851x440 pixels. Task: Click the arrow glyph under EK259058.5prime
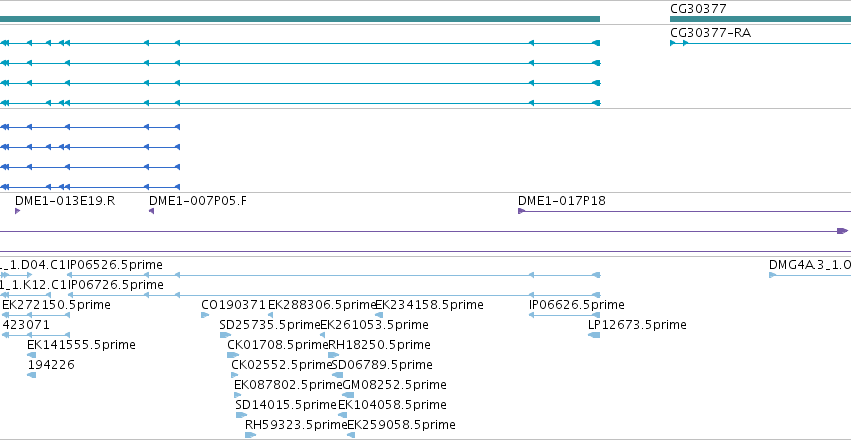[x=351, y=435]
